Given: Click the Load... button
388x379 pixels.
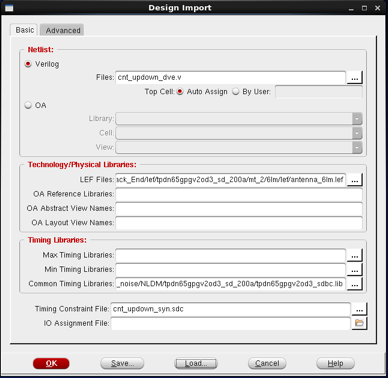Looking at the screenshot, I should tap(196, 363).
